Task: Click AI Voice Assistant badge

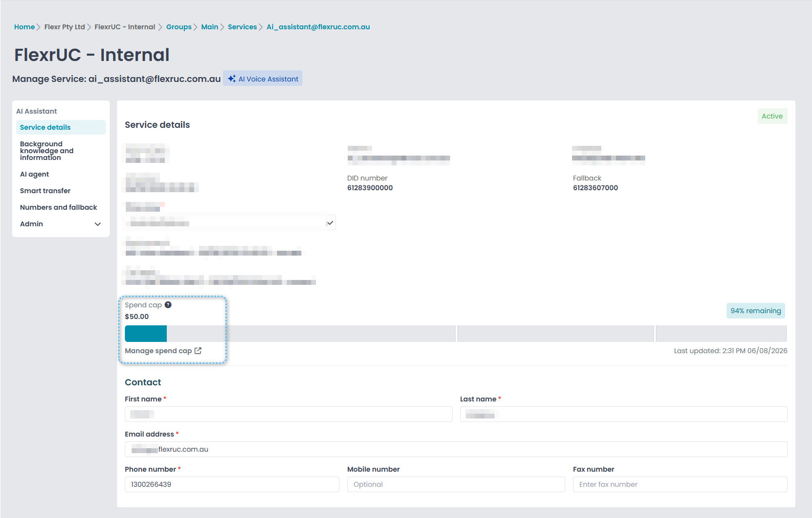Action: pyautogui.click(x=262, y=79)
